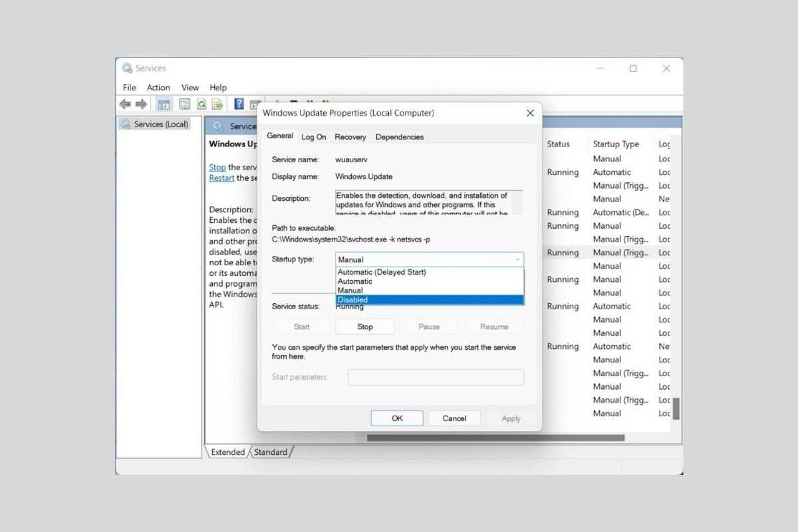798x532 pixels.
Task: Click the vertical scrollbar thumb in services list
Action: click(676, 409)
